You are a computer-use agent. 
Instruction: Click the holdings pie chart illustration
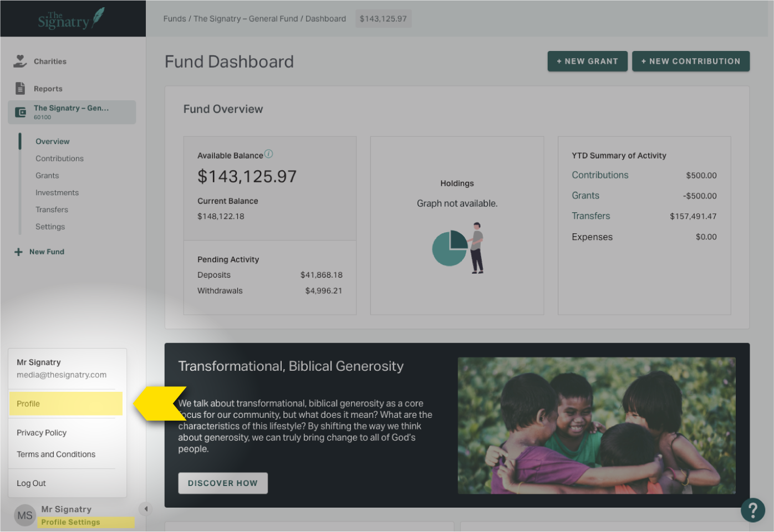coord(458,248)
